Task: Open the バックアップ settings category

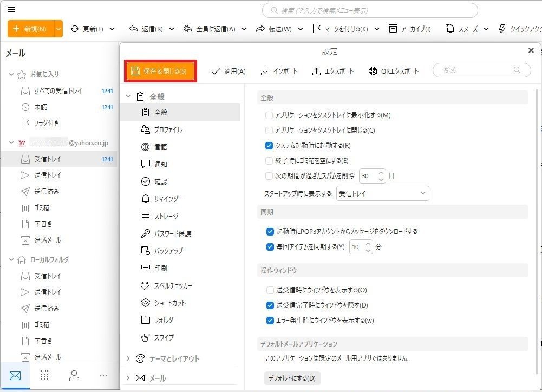Action: click(168, 251)
